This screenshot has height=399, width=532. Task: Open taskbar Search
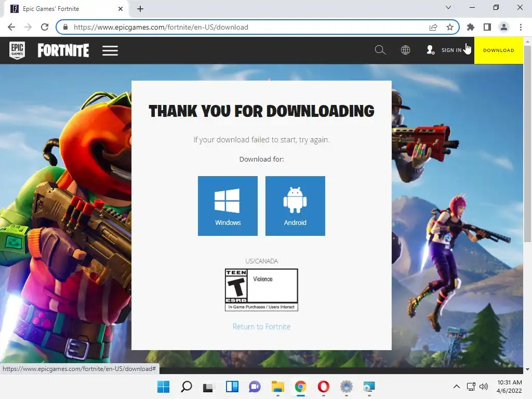(187, 387)
